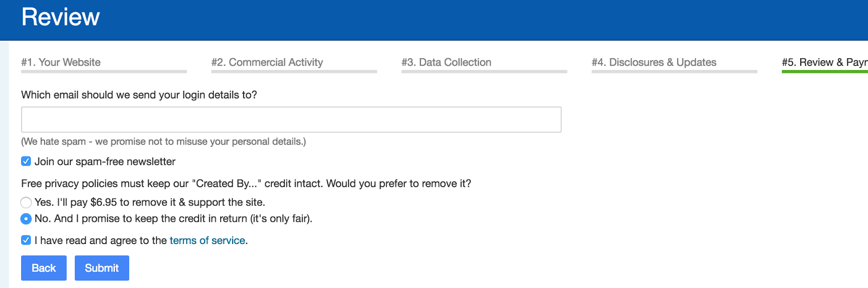Open the #2 Commercial Activity step

tap(267, 62)
